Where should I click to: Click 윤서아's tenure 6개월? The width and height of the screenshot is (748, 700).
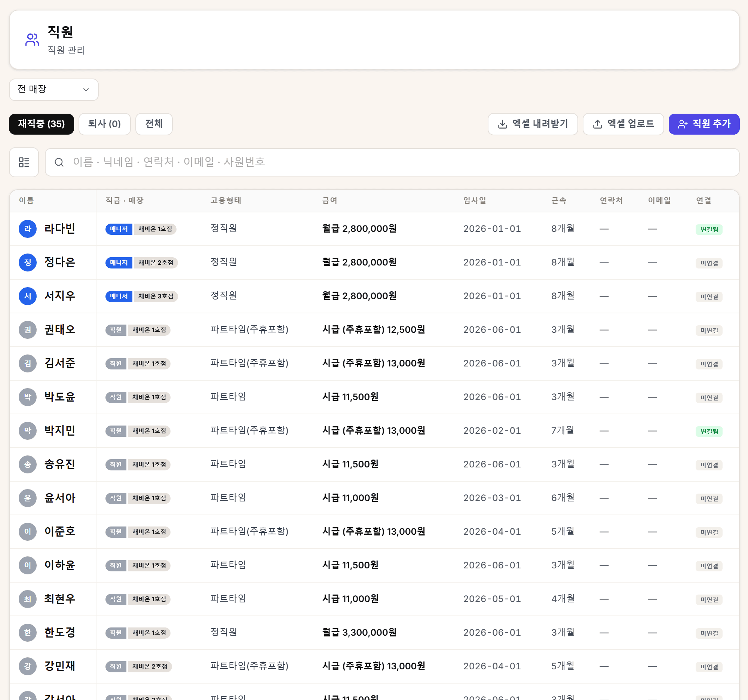pos(563,498)
